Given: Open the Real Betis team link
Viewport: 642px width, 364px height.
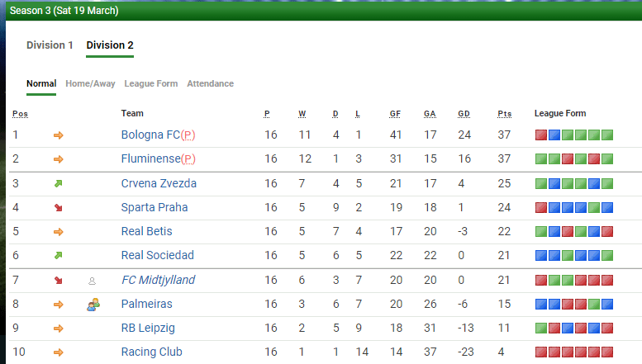Looking at the screenshot, I should pyautogui.click(x=146, y=232).
